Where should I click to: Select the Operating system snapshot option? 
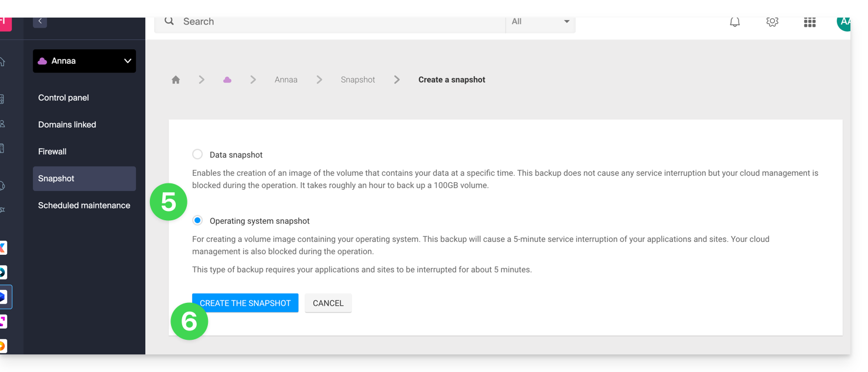click(197, 220)
